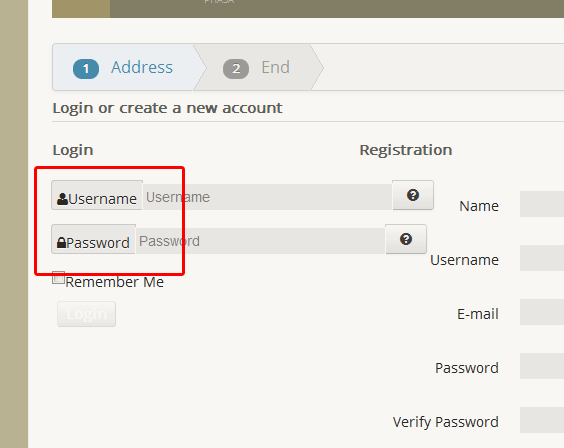This screenshot has height=448, width=564.
Task: Focus the login Password input field
Action: pos(261,241)
